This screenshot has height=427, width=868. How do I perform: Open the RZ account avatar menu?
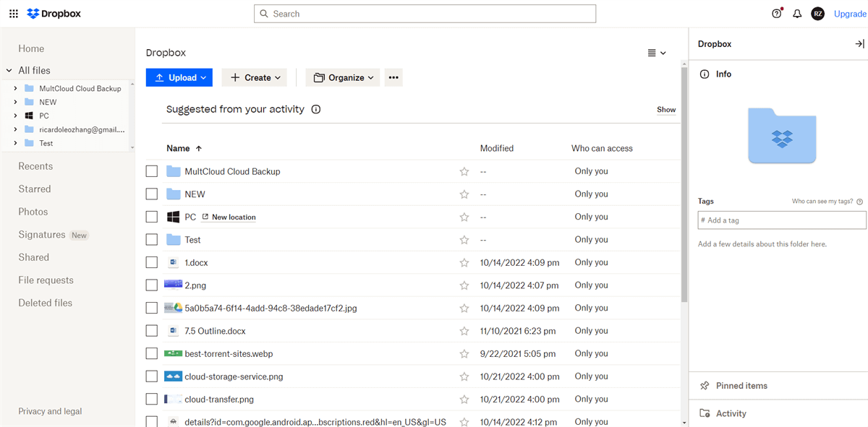[x=817, y=14]
